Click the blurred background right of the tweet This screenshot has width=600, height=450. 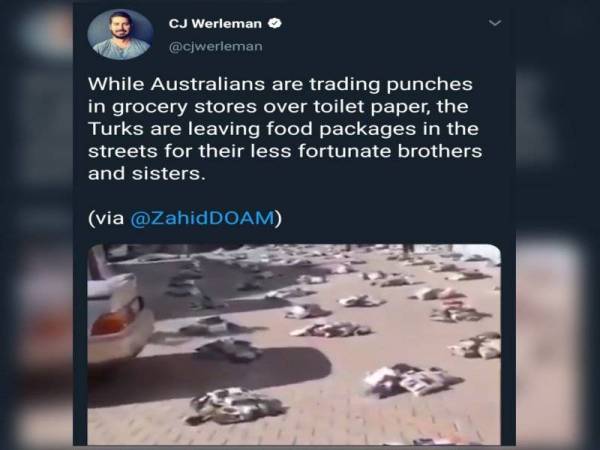[558, 225]
